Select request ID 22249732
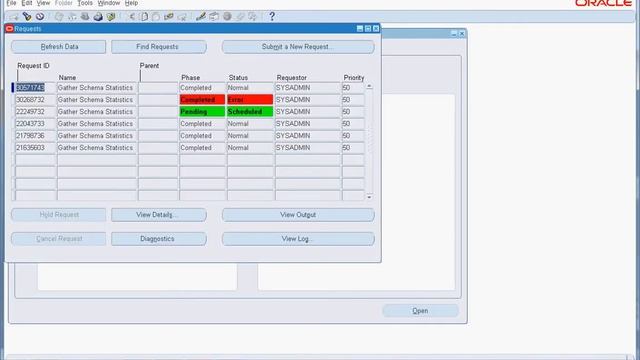Image resolution: width=640 pixels, height=360 pixels. click(35, 112)
